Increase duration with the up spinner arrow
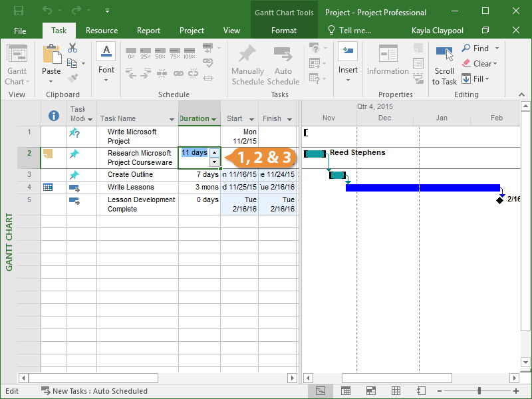This screenshot has height=399, width=532. coord(214,153)
